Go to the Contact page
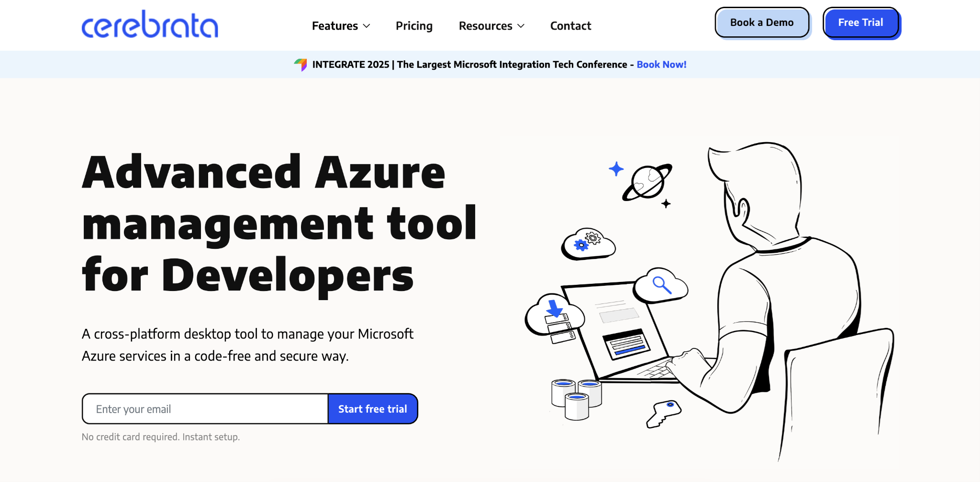This screenshot has width=980, height=482. click(x=570, y=26)
